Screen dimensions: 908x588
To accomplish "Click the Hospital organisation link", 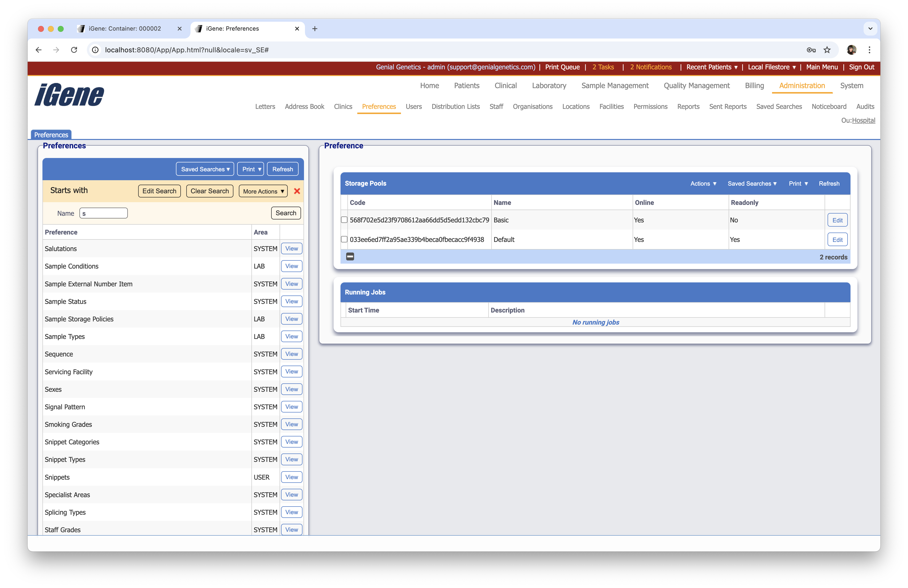I will (x=863, y=120).
